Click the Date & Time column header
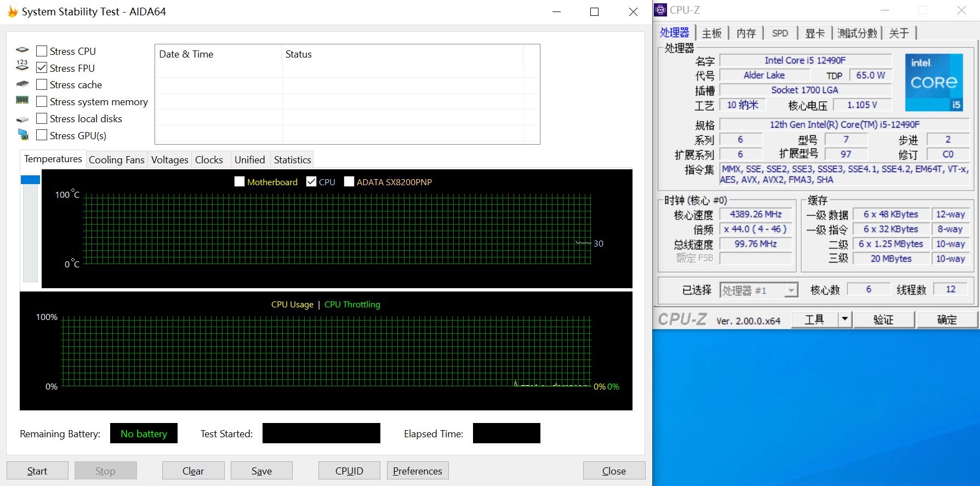 coord(219,54)
